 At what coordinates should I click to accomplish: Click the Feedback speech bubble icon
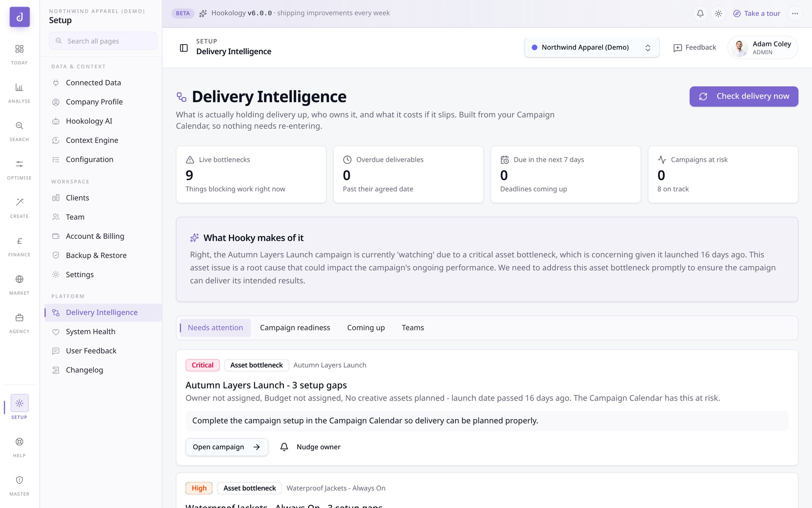tap(678, 48)
